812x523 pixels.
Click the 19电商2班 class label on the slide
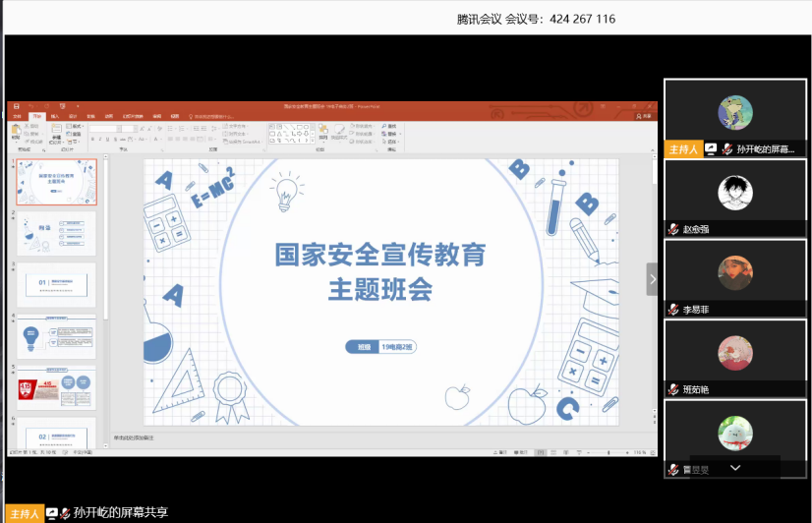pyautogui.click(x=399, y=347)
